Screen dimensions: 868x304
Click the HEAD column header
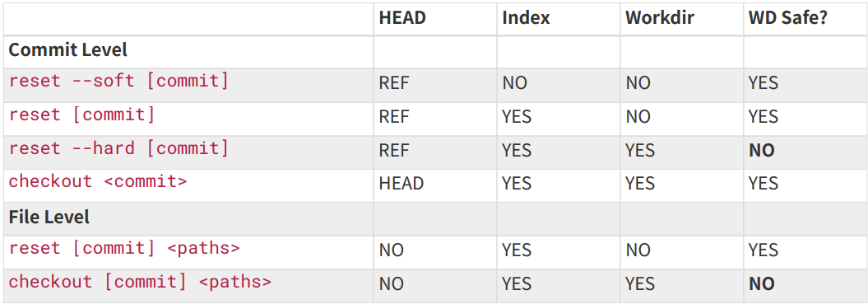click(x=402, y=18)
